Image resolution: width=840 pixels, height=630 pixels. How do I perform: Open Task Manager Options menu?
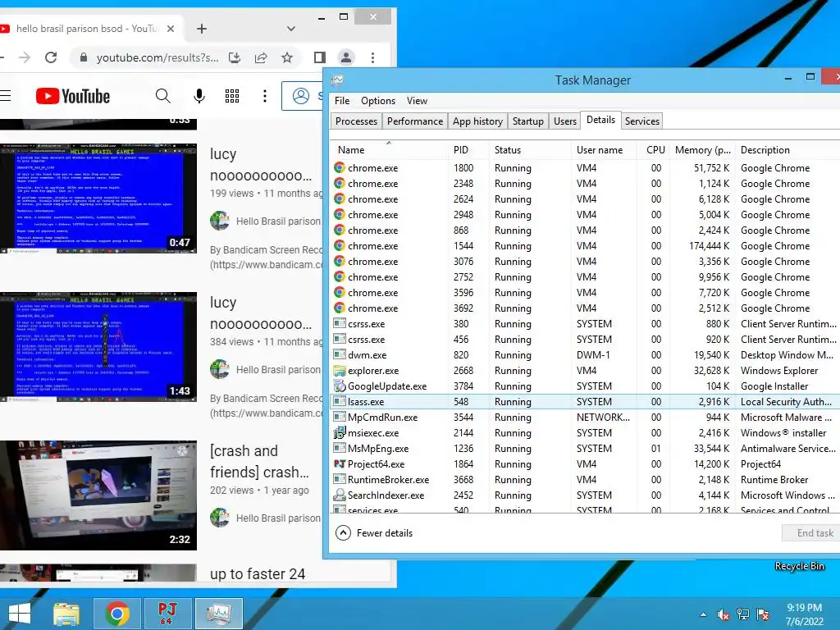[378, 101]
